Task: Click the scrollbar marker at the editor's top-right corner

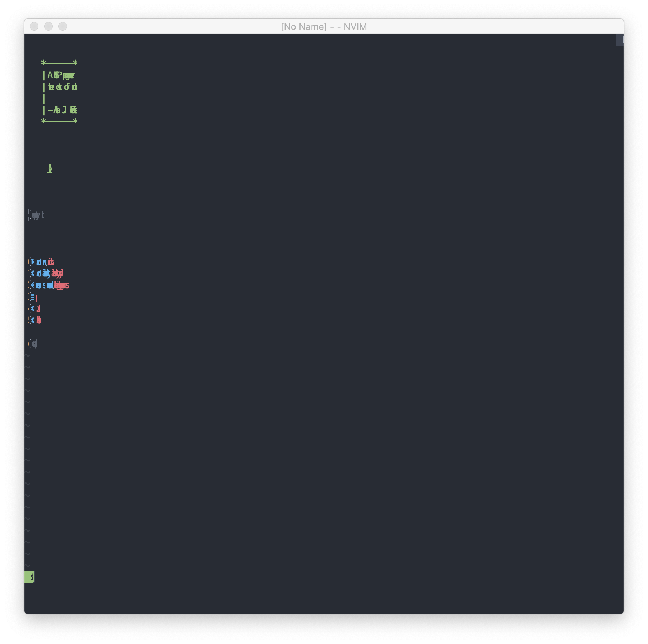Action: [x=620, y=40]
